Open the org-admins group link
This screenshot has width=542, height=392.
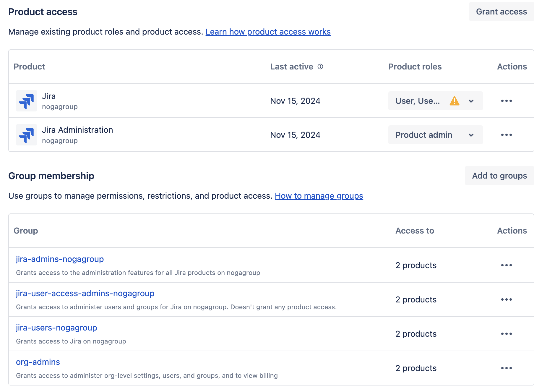38,362
